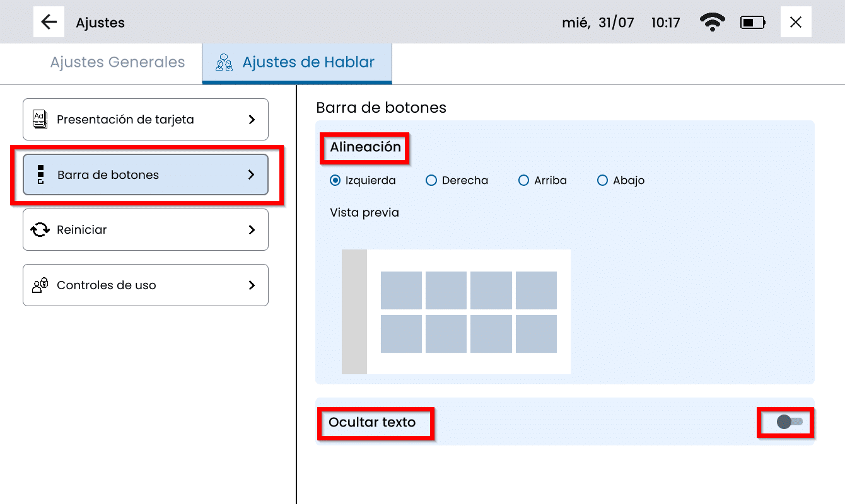This screenshot has width=845, height=504.
Task: Click the Vista previa layout thumbnail
Action: pyautogui.click(x=456, y=311)
